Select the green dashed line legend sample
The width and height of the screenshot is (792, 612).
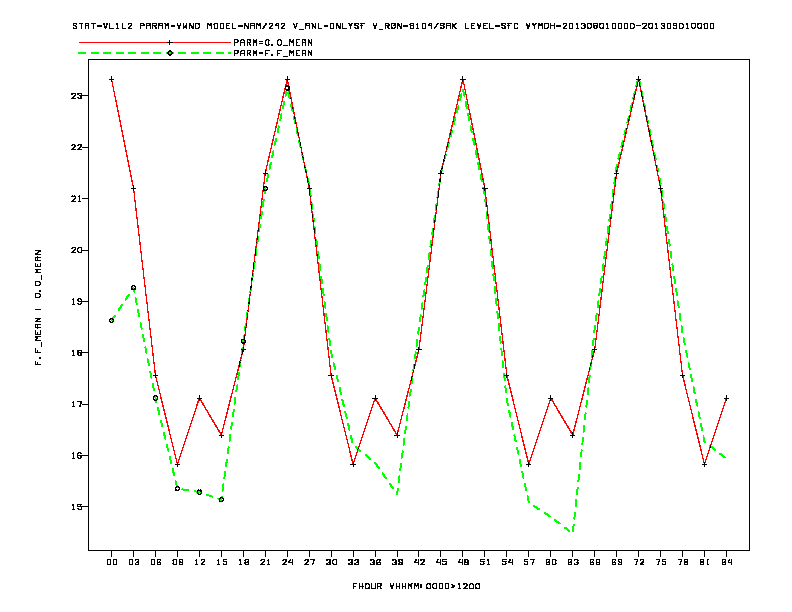point(155,53)
